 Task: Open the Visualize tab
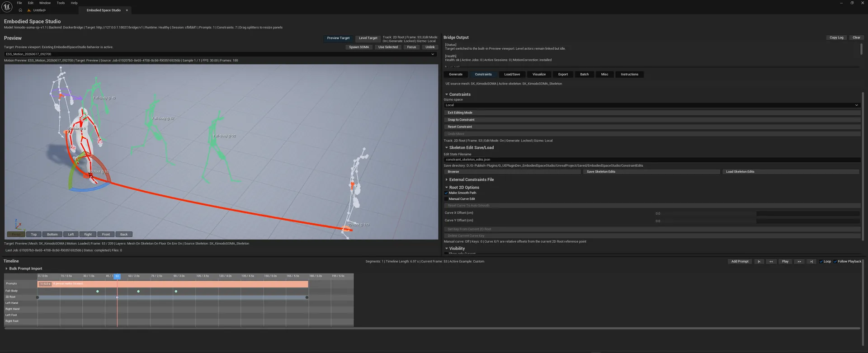[x=539, y=74]
